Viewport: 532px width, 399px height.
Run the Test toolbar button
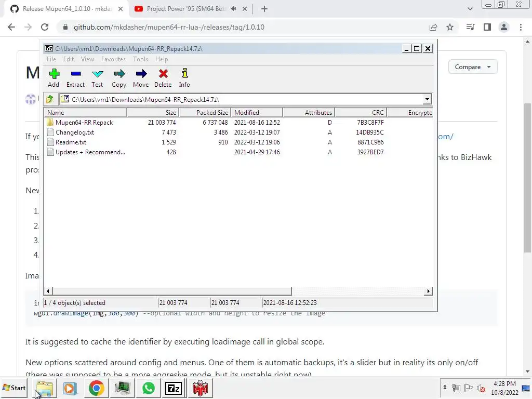(x=97, y=78)
